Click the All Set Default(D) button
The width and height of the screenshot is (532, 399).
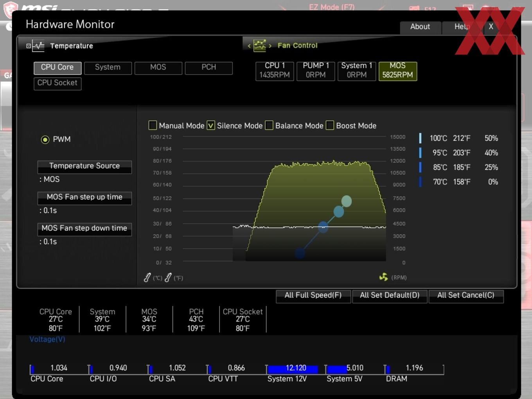[x=390, y=296]
